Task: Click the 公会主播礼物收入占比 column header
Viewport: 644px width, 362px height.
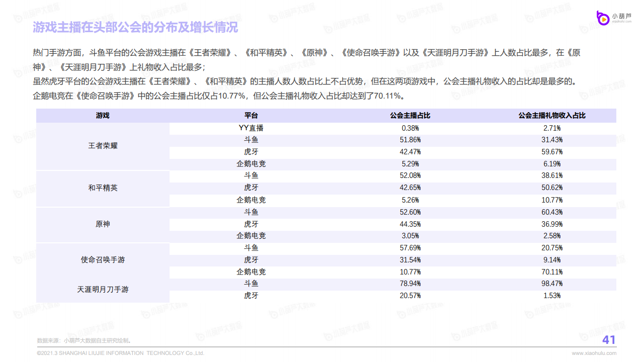Action: tap(552, 116)
